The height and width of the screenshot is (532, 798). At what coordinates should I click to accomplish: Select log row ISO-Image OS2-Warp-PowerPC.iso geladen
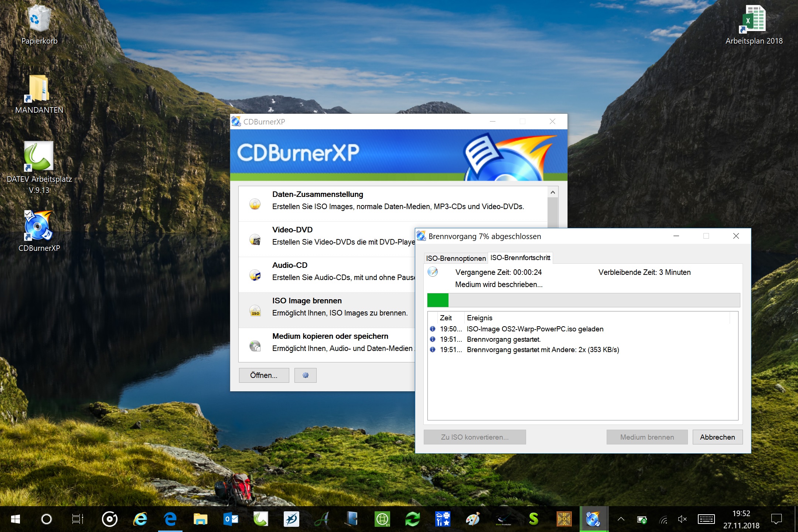(583, 329)
